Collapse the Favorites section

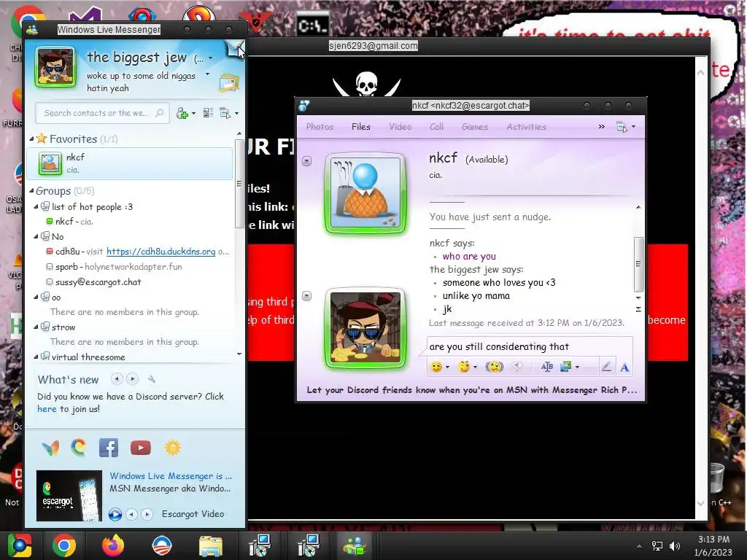31,139
